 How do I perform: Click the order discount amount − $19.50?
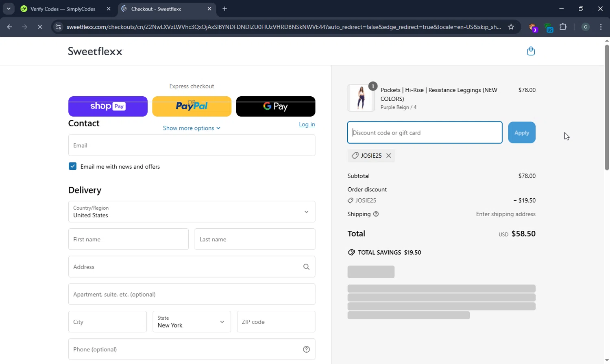point(524,200)
